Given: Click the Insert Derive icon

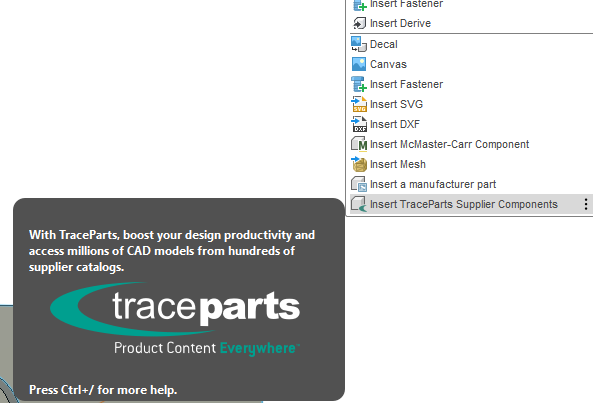Looking at the screenshot, I should pyautogui.click(x=359, y=23).
